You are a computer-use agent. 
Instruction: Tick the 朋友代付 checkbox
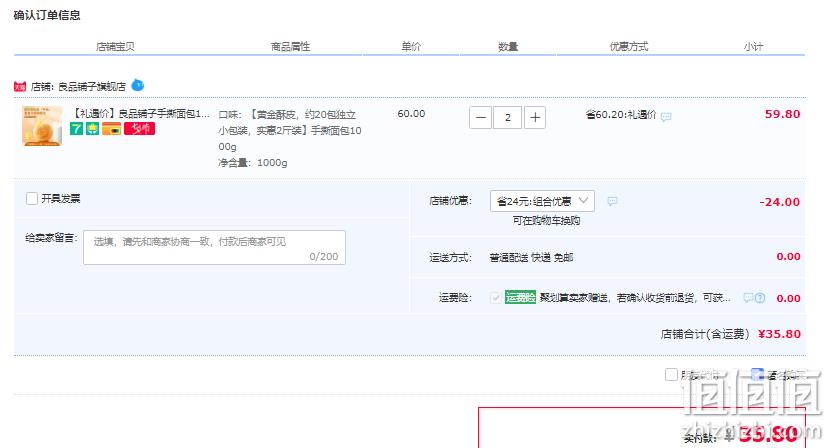pos(671,374)
